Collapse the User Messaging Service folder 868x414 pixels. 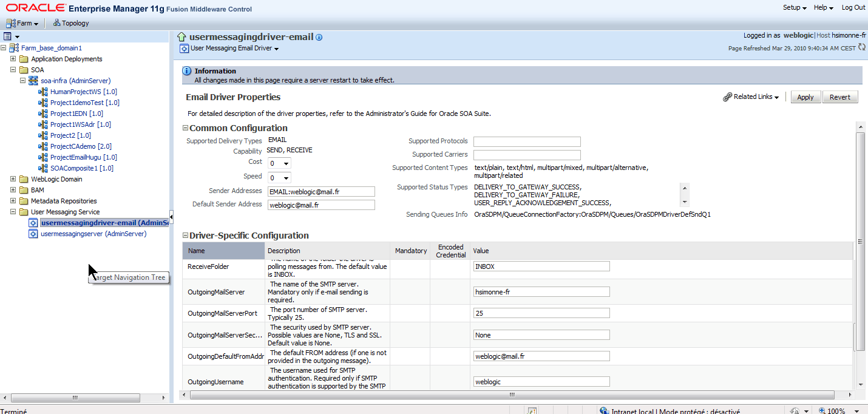(x=13, y=212)
